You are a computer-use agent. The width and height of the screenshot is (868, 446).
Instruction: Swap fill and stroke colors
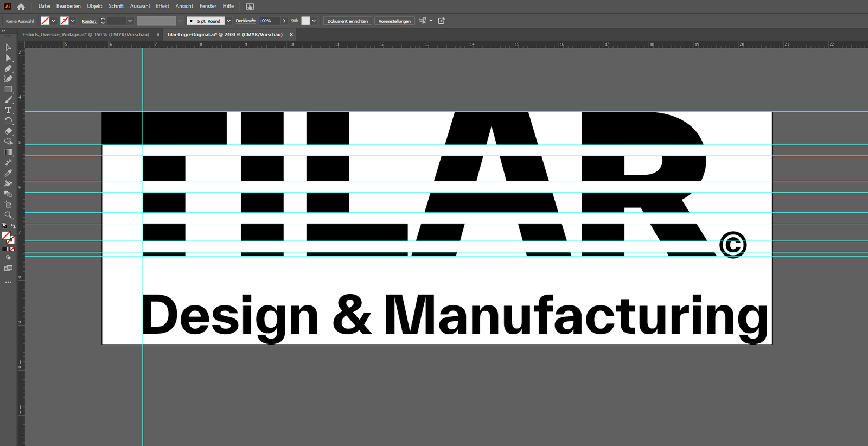pos(13,226)
